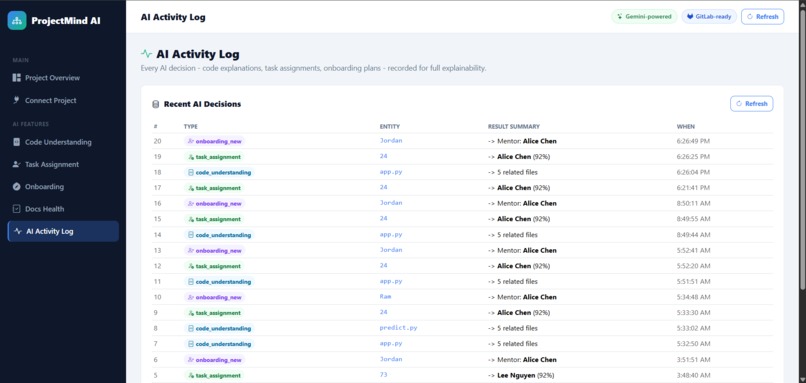The image size is (806, 383).
Task: Click the page vertical scrollbar
Action: (x=802, y=149)
